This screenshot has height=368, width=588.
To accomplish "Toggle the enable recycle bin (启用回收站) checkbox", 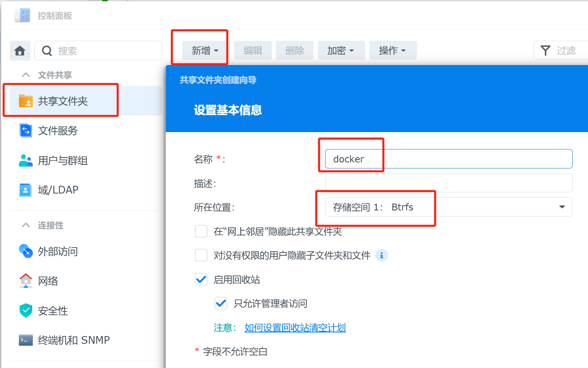I will (201, 280).
